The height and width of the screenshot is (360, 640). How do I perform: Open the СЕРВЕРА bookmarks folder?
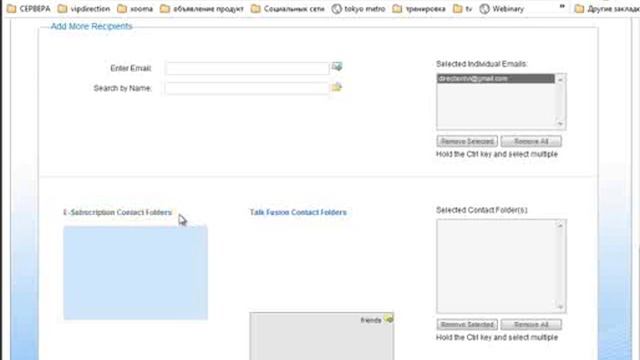tap(29, 9)
